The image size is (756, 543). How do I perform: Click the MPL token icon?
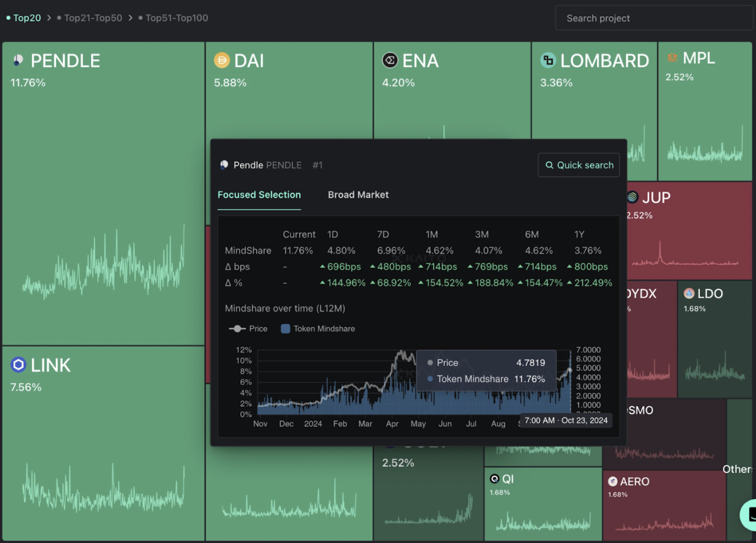coord(672,58)
